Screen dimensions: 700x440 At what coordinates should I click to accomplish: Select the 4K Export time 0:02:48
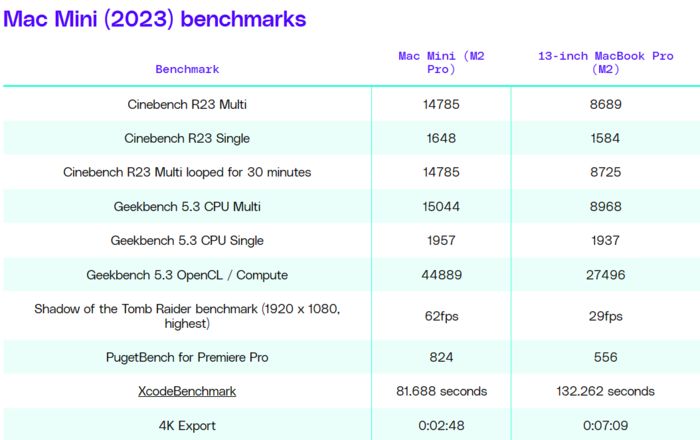pyautogui.click(x=441, y=426)
